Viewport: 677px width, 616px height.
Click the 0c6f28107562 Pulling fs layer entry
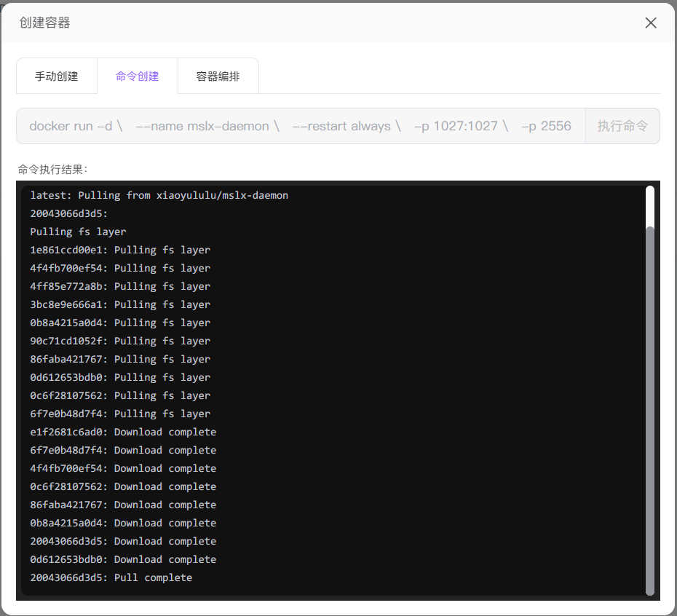tap(120, 395)
